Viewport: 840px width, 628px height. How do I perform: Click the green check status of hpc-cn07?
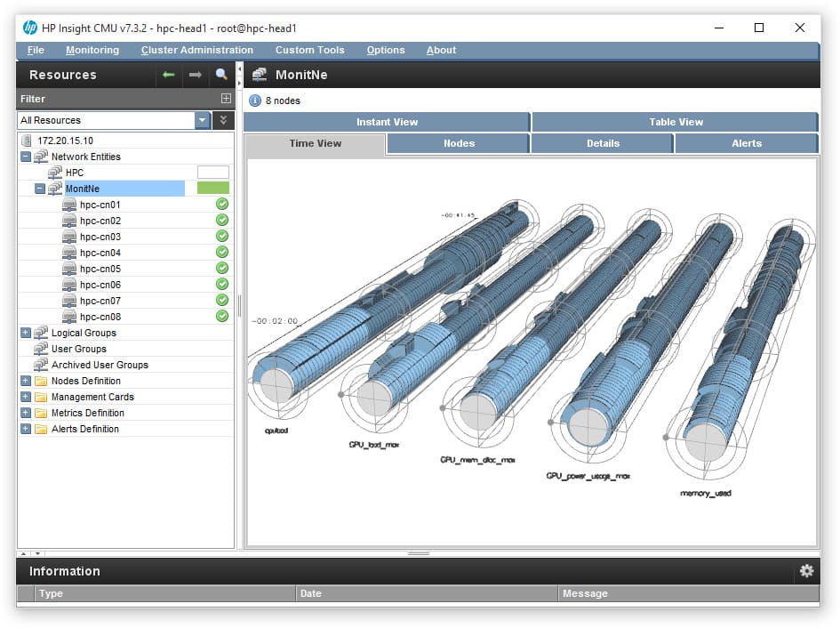[222, 301]
